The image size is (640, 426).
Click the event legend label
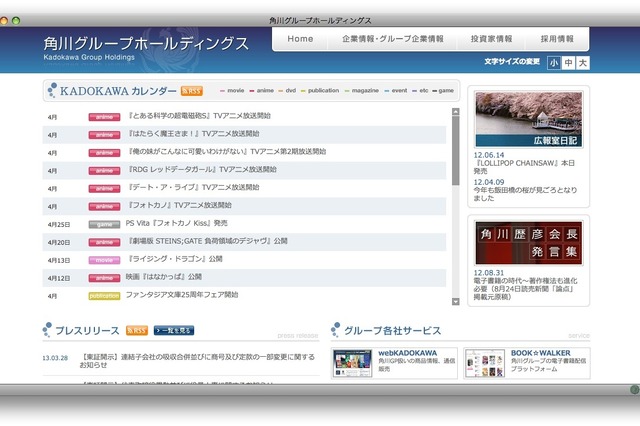[x=399, y=91]
